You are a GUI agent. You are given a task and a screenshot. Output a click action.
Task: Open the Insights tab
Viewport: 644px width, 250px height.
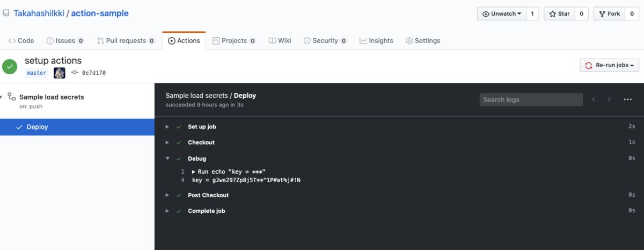click(376, 40)
